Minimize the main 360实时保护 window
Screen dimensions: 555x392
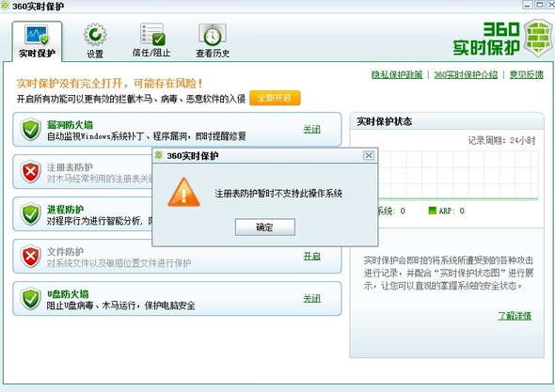tap(528, 5)
